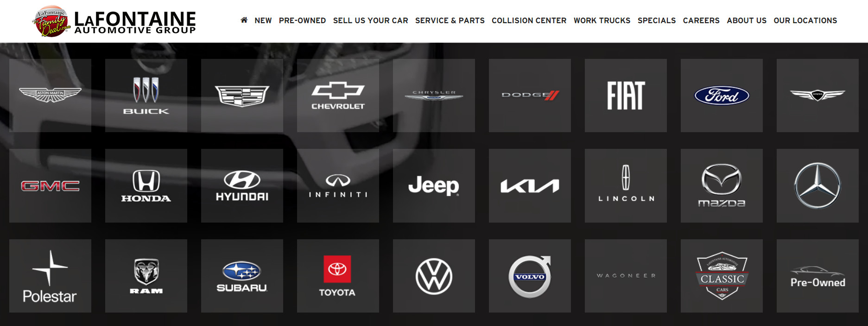
Task: Pick the Ford oval logo
Action: coord(722,96)
